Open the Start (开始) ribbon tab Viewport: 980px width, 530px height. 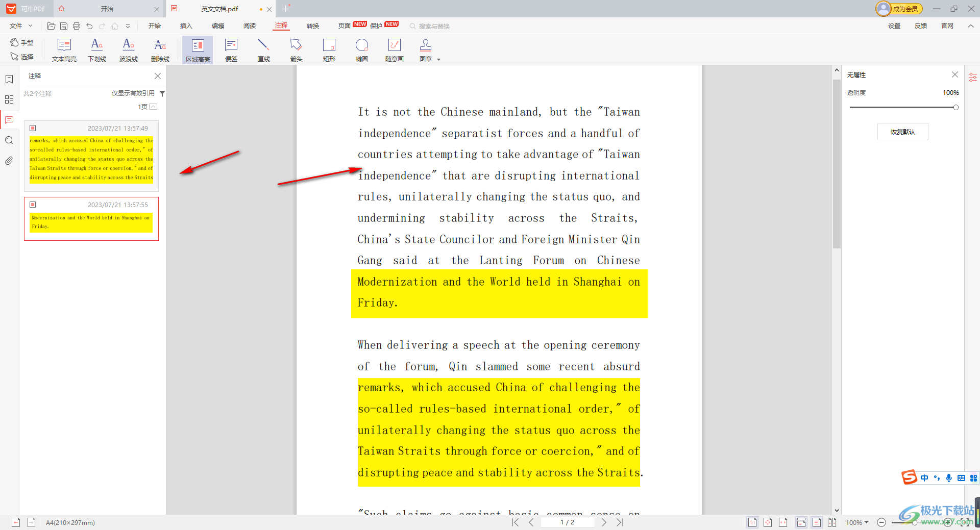tap(155, 26)
